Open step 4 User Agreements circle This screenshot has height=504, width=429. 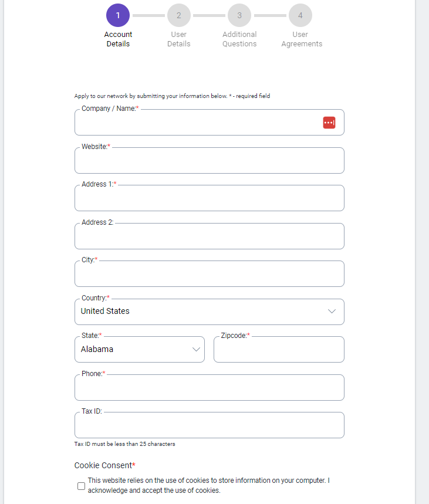tap(300, 15)
